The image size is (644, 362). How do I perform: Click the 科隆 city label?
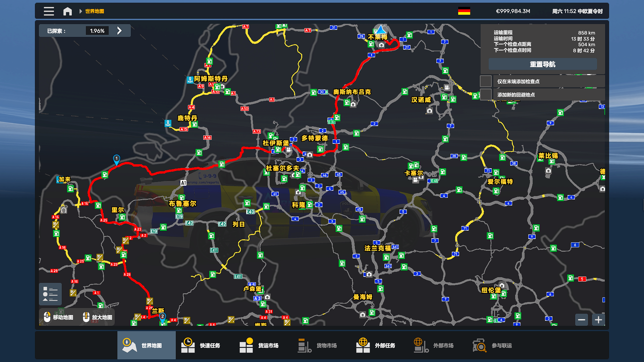tap(299, 205)
